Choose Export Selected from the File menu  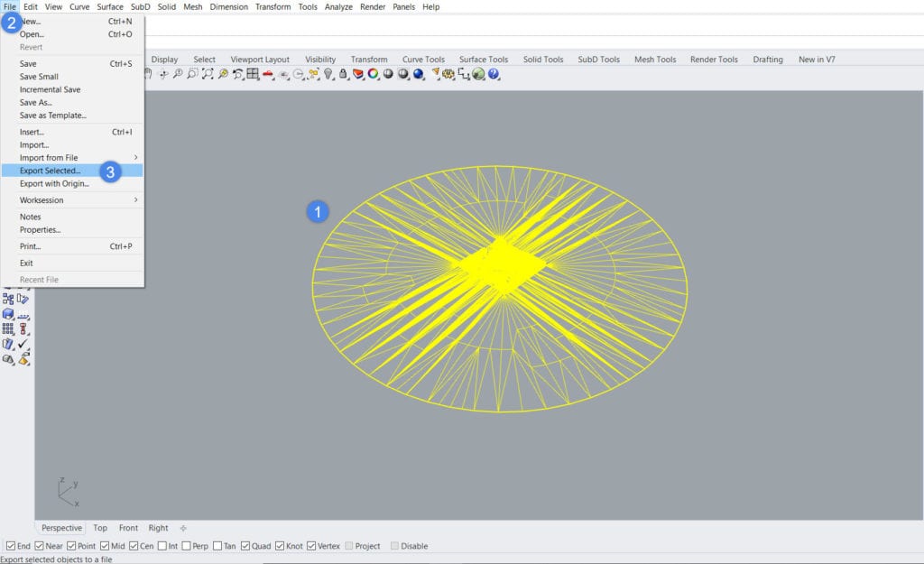coord(50,171)
